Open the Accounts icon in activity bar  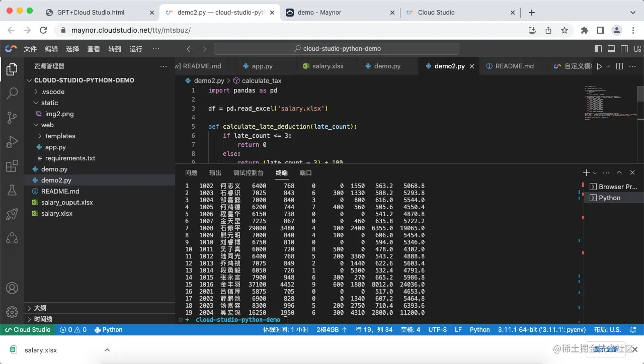(x=12, y=289)
